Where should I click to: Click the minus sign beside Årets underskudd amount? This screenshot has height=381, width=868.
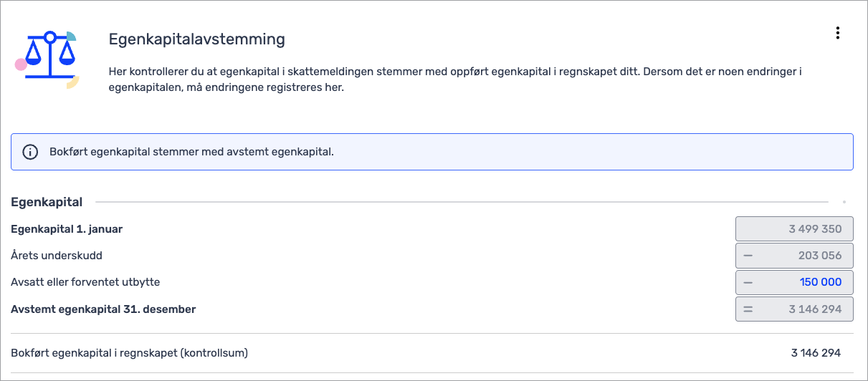click(748, 256)
